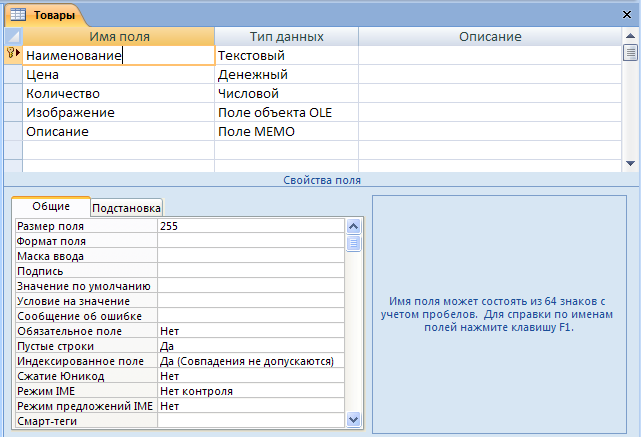Click scroll-up arrow of field list scrollbar
This screenshot has width=641, height=440.
tap(630, 36)
